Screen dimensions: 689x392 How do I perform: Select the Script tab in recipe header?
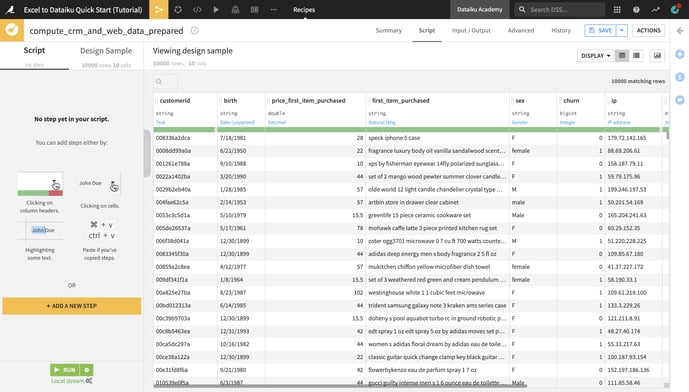click(x=427, y=30)
